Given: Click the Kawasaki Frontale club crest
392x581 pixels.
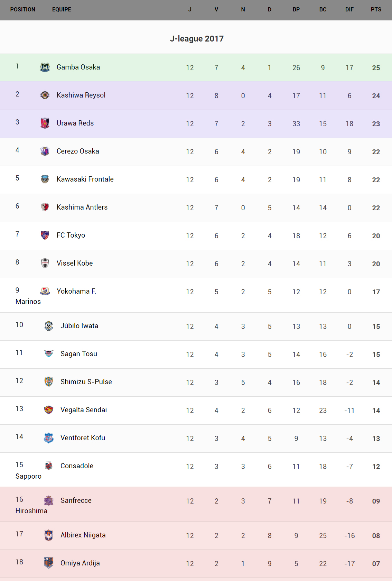Looking at the screenshot, I should (x=45, y=179).
